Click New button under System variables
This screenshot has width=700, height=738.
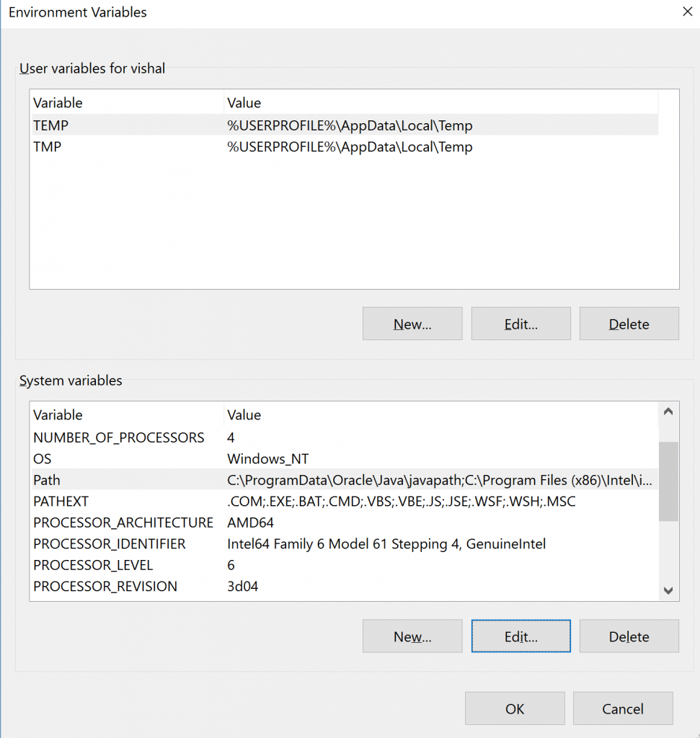[x=412, y=636]
